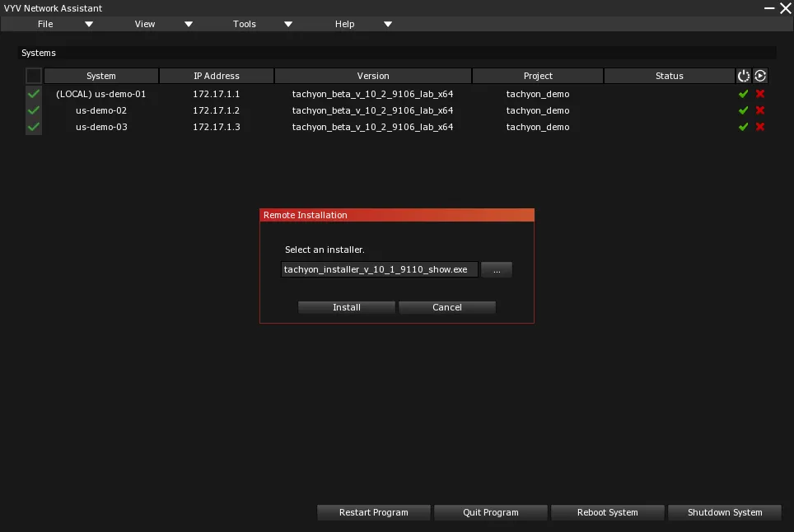
Task: Click tachyon_demo project in us-demo-02 row
Action: pos(538,110)
